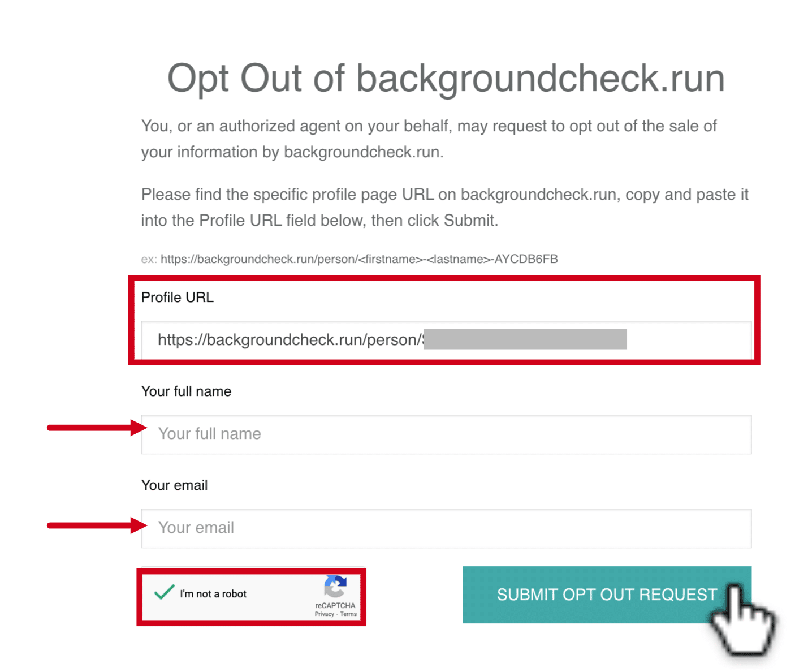
Task: Click the red arrow beside email field
Action: coord(97,525)
